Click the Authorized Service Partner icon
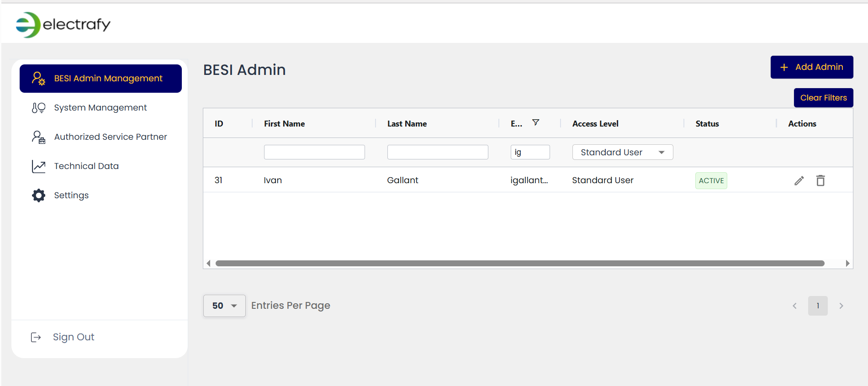This screenshot has height=386, width=868. click(38, 137)
